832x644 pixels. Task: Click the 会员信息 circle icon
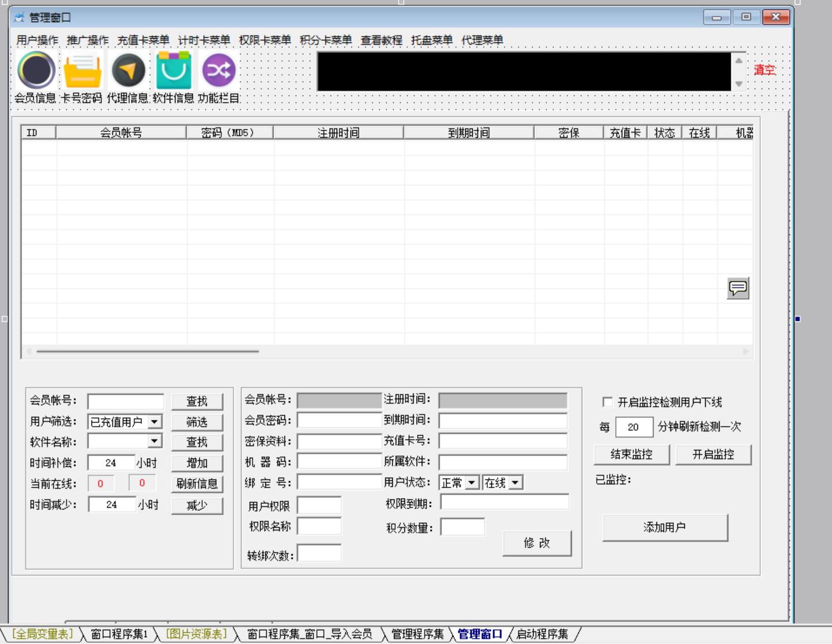pos(37,70)
